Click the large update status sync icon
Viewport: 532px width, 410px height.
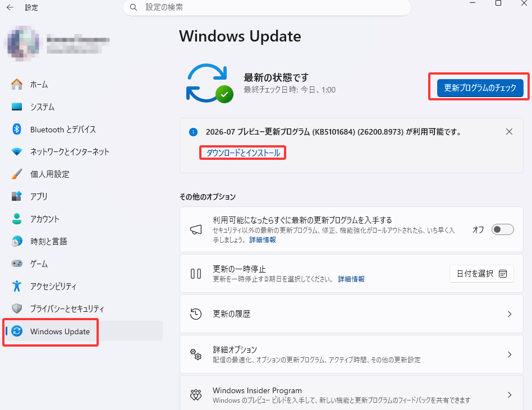209,84
